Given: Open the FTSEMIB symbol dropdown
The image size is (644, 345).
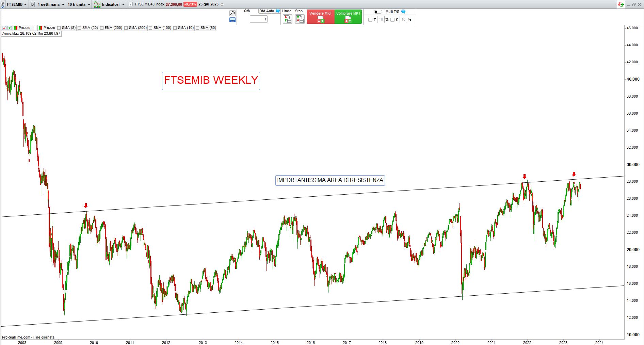Looking at the screenshot, I should tap(17, 4).
